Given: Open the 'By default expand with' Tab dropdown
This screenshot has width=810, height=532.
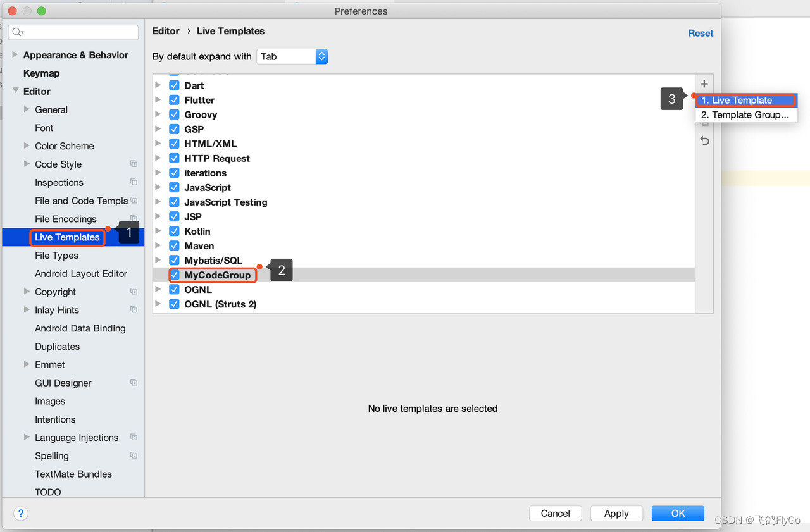Looking at the screenshot, I should pyautogui.click(x=292, y=56).
